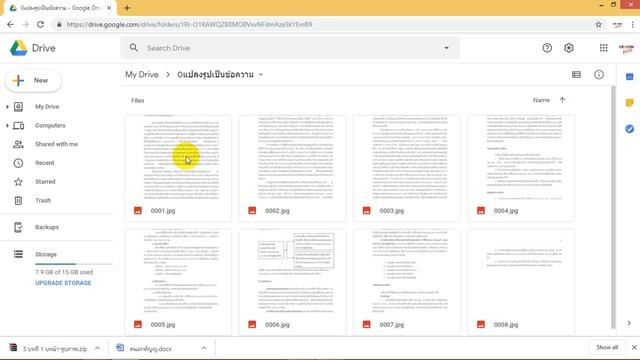Click Show all downloads button
The image size is (640, 360).
pyautogui.click(x=607, y=347)
